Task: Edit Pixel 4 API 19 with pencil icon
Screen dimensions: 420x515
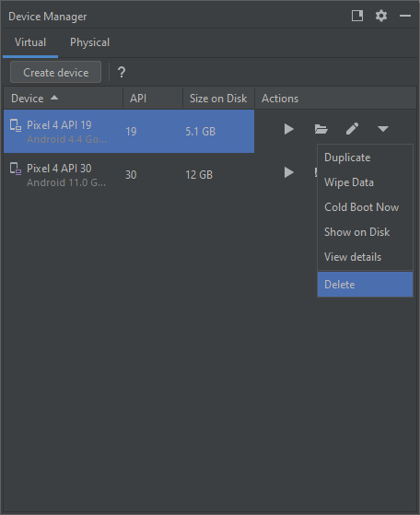Action: [x=352, y=129]
